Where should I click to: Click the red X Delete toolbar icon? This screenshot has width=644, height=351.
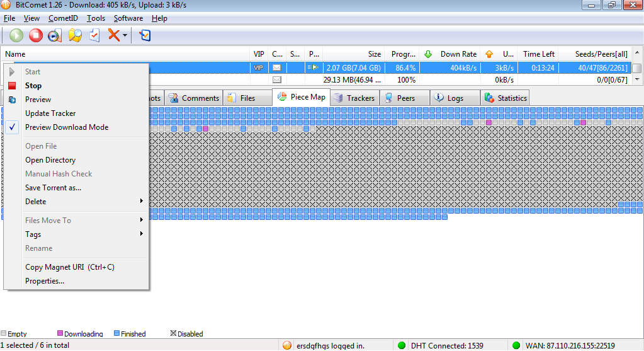pos(113,35)
